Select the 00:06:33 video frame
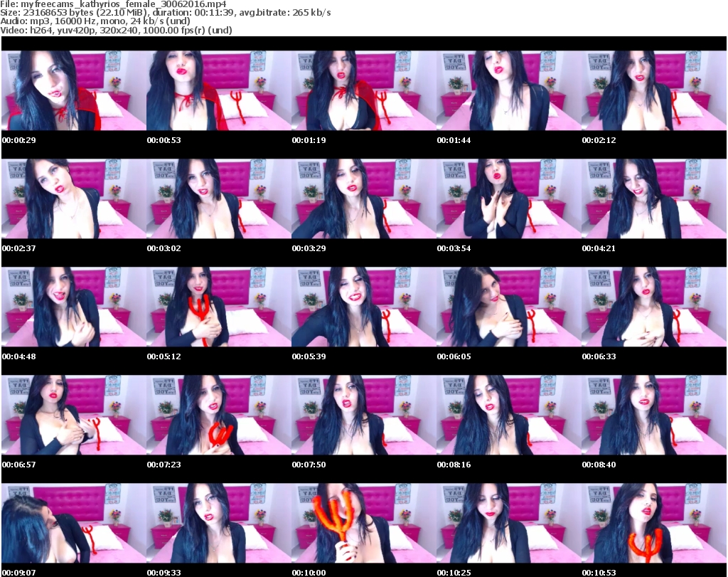 tap(654, 307)
